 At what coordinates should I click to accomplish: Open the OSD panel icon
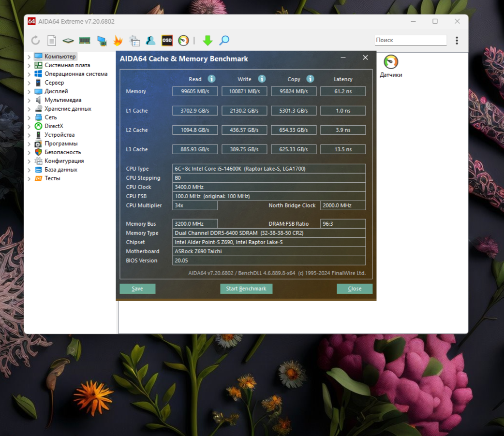(x=167, y=40)
